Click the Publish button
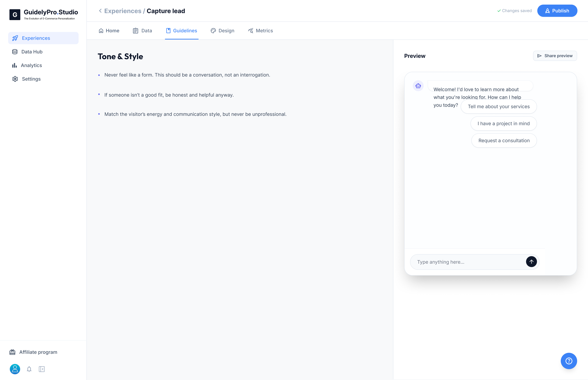This screenshot has height=380, width=588. click(557, 11)
